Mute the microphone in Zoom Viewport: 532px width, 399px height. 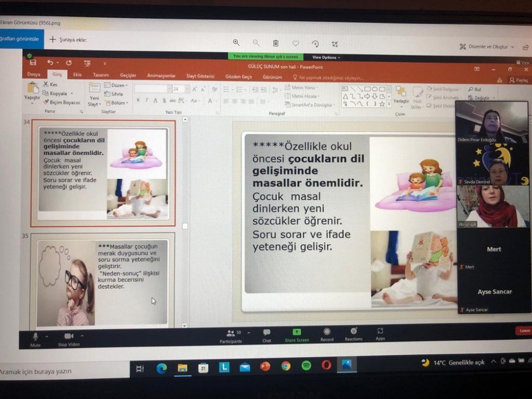coord(36,337)
